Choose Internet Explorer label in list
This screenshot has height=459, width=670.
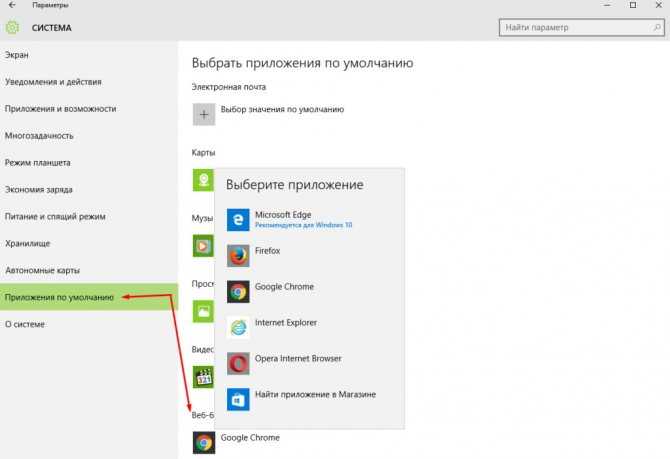tap(286, 323)
